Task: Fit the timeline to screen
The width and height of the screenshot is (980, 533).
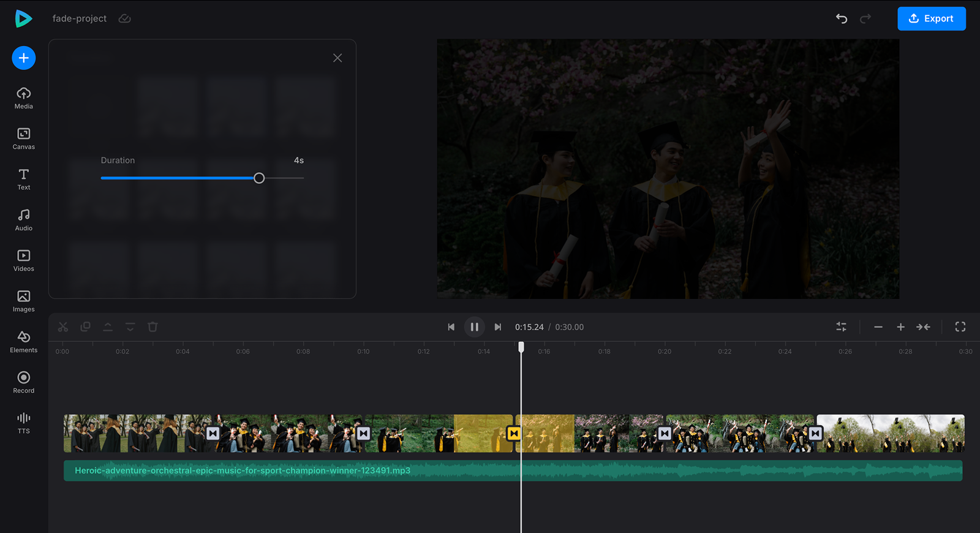Action: pos(924,327)
